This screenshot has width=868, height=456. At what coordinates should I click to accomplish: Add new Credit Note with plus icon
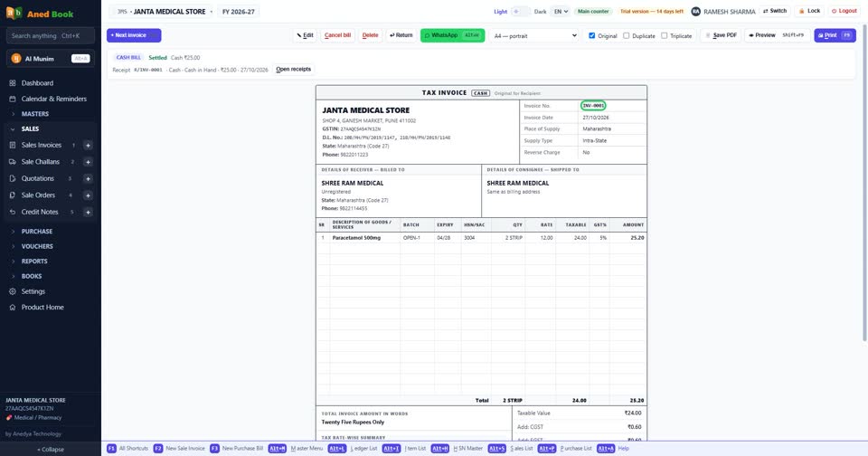click(x=88, y=212)
